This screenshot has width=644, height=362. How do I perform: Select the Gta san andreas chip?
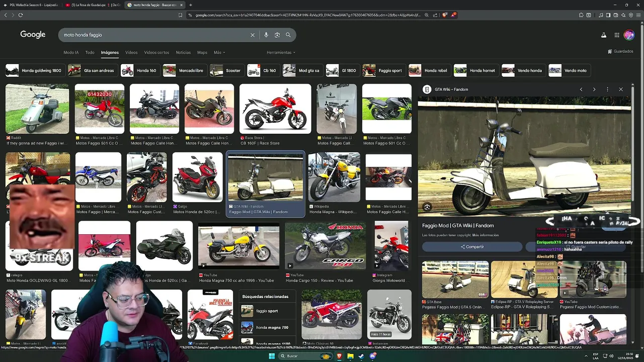pyautogui.click(x=92, y=70)
